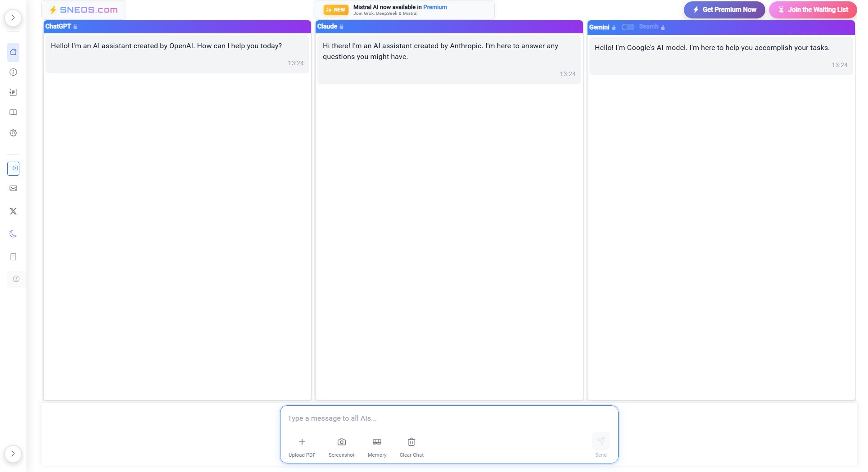The width and height of the screenshot is (868, 472).
Task: Select the home icon in sidebar
Action: click(x=13, y=52)
